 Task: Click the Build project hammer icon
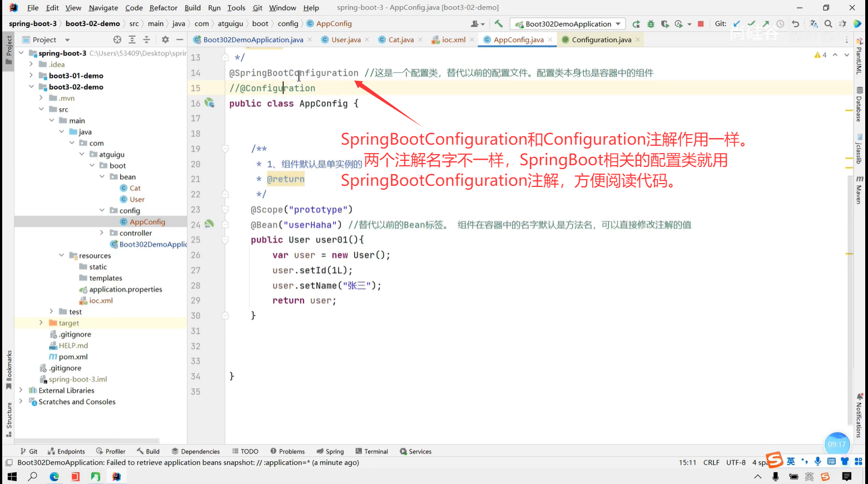coord(498,24)
